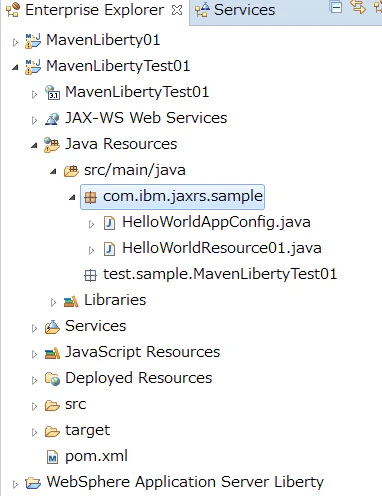Click the deployment descriptor 3.1 icon
Image resolution: width=382 pixels, height=496 pixels.
[52, 93]
